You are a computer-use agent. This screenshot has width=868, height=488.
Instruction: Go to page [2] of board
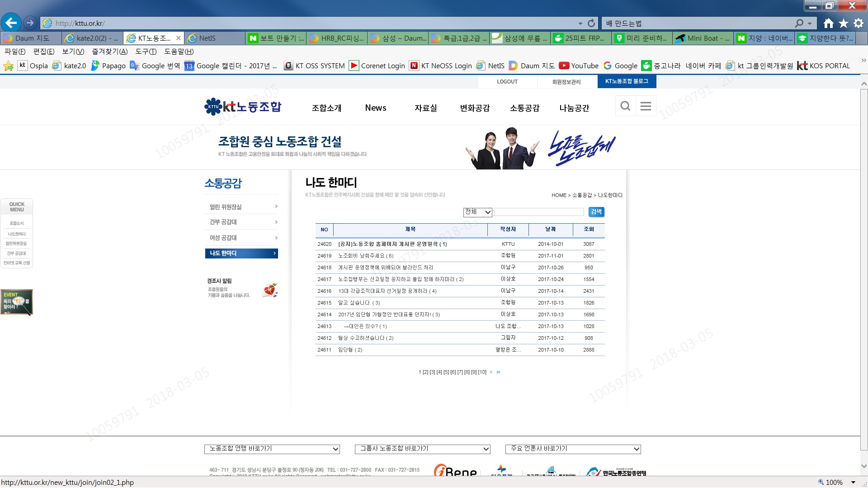tap(425, 372)
